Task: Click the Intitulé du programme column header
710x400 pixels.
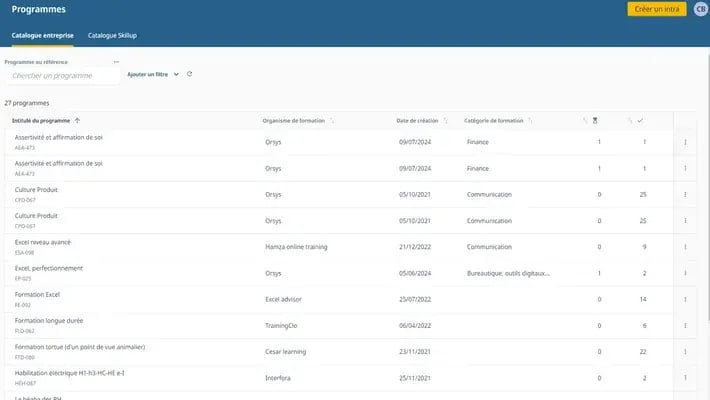Action: 41,120
